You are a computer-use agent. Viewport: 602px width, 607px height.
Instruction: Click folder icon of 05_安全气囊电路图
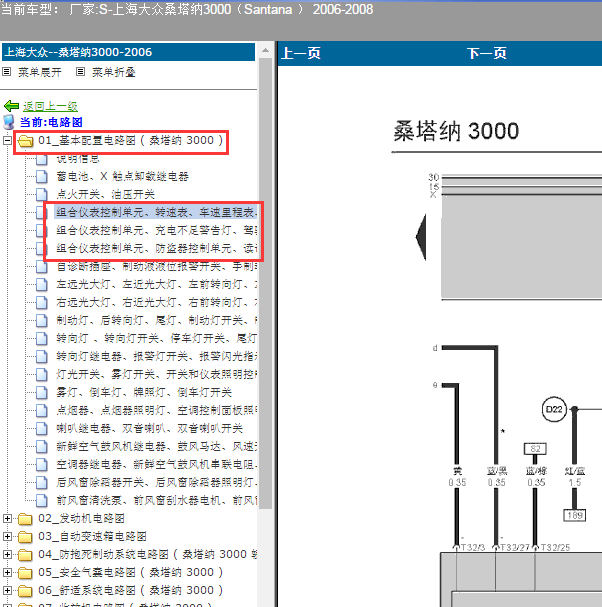[x=25, y=573]
